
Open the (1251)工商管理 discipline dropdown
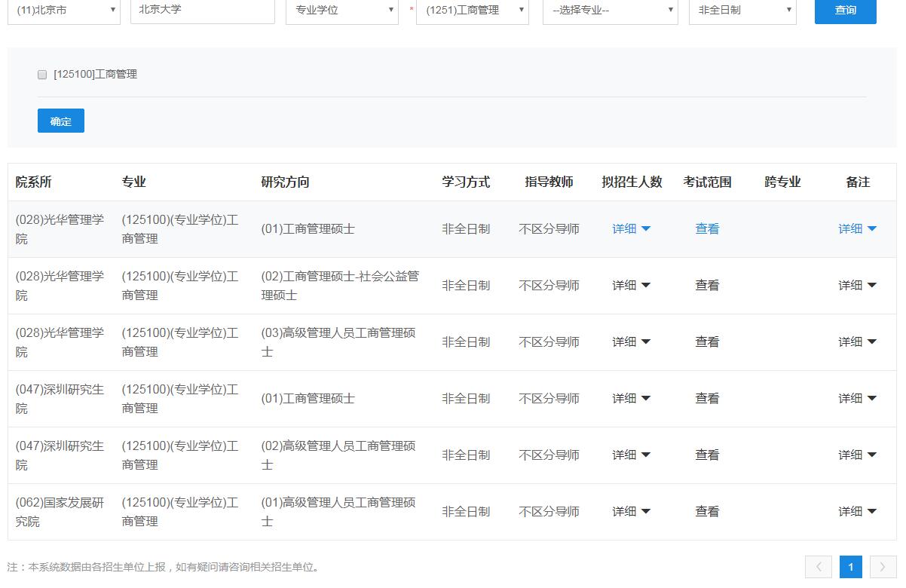pos(473,11)
